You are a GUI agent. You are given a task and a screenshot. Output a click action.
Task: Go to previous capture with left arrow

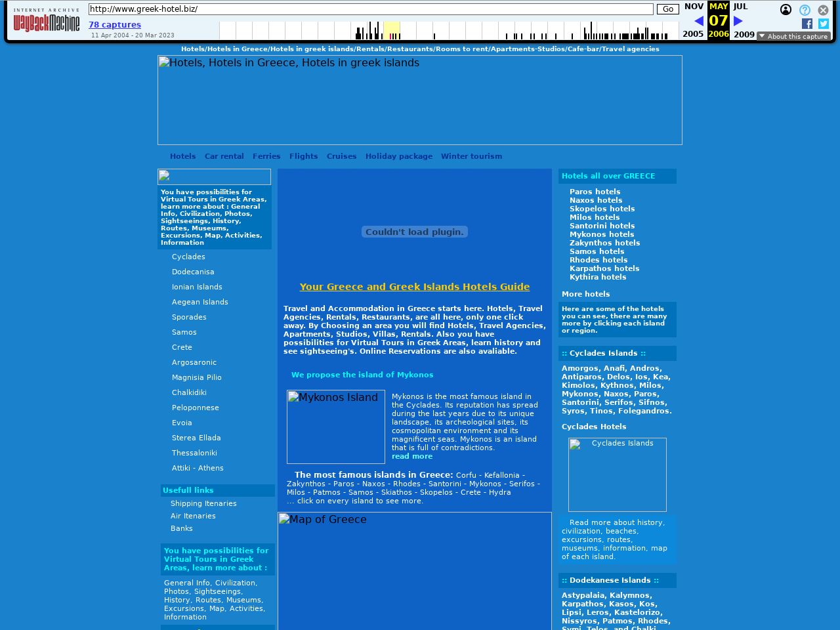click(698, 21)
